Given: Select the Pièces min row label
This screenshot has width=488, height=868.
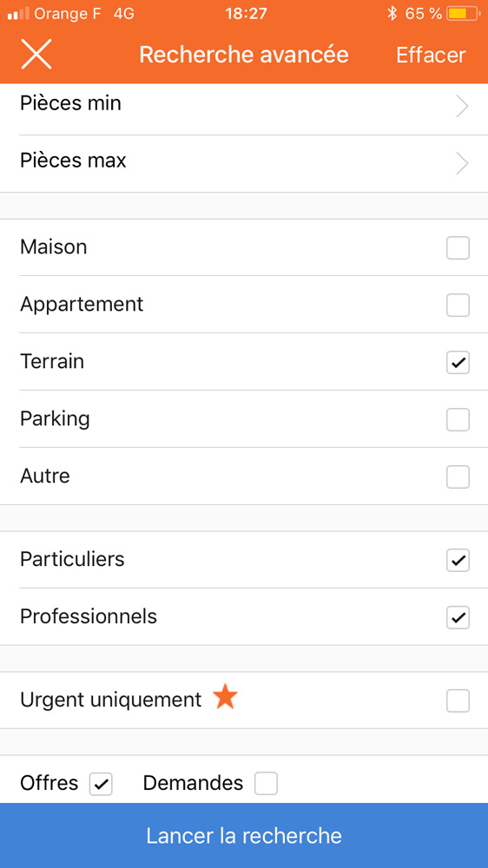Looking at the screenshot, I should (70, 103).
